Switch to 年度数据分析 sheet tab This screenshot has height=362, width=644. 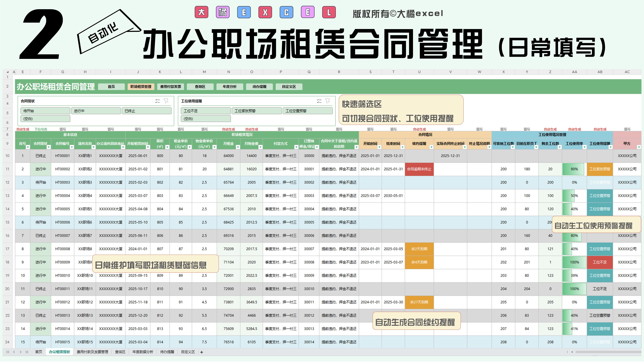143,352
